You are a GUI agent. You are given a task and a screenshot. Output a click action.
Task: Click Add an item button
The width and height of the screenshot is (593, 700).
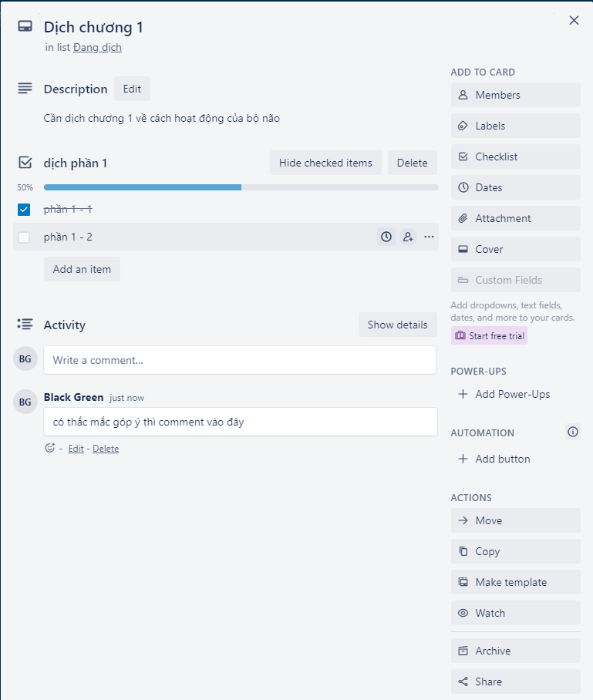coord(82,269)
